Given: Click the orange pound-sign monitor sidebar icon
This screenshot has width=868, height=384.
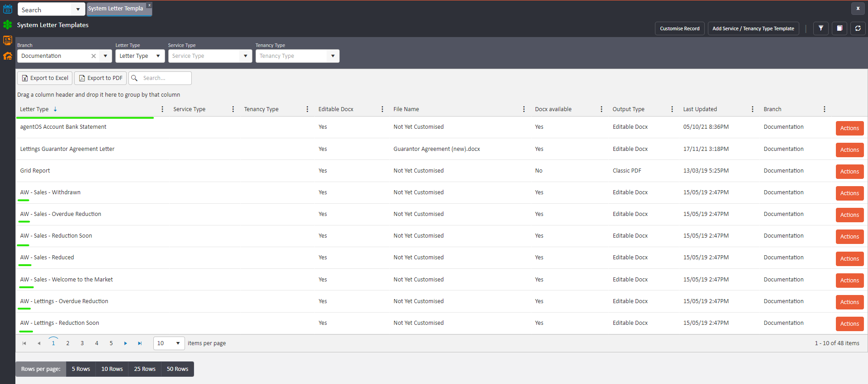Looking at the screenshot, I should (x=8, y=40).
